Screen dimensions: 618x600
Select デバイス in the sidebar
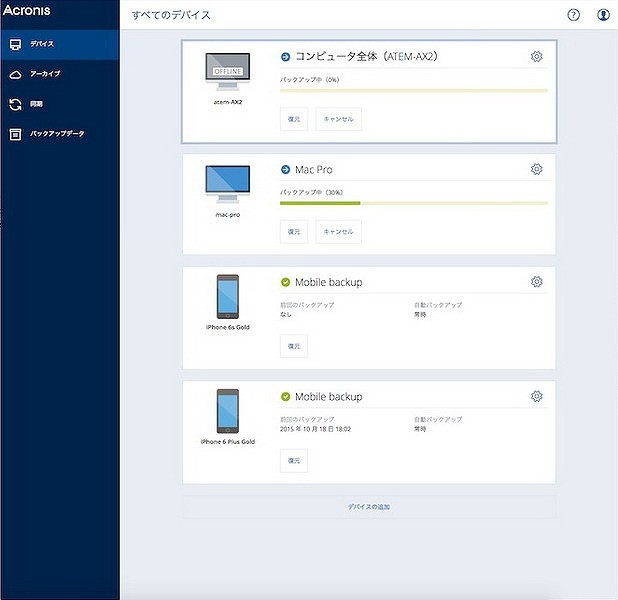[60, 44]
